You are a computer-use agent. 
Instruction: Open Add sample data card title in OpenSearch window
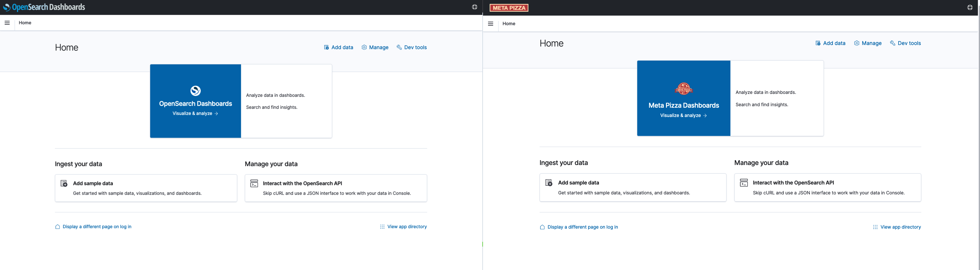click(93, 183)
